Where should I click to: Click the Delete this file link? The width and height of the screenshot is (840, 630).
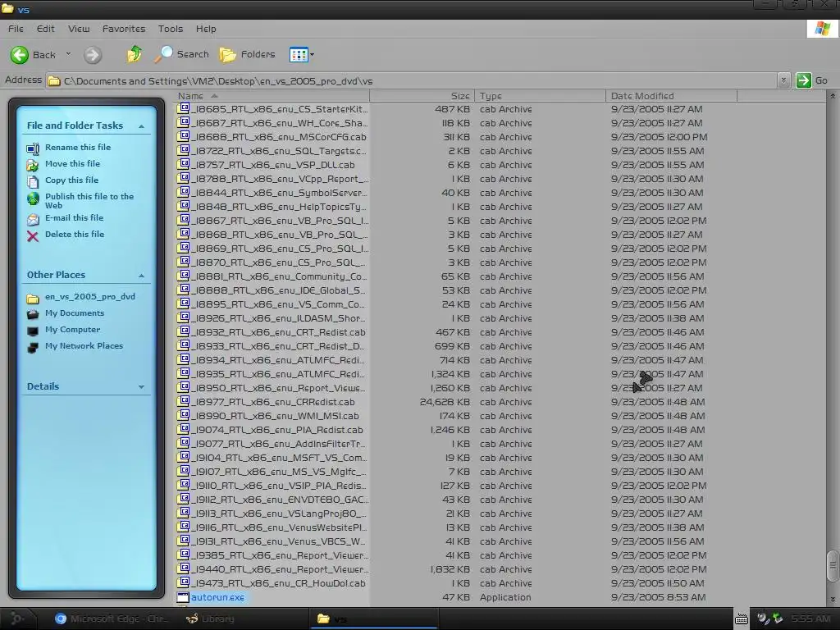click(x=75, y=234)
